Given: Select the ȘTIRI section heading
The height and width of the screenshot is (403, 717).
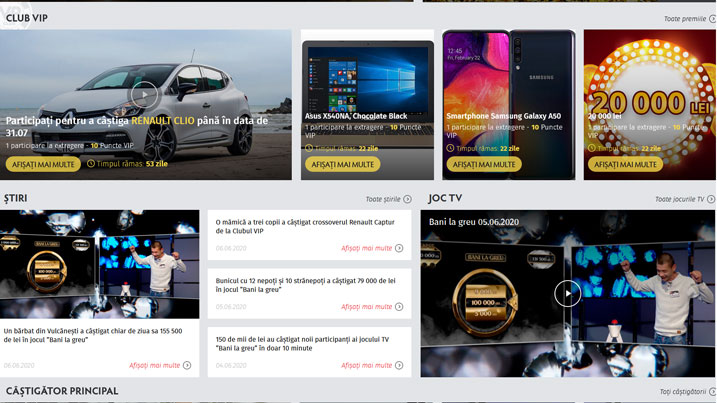Looking at the screenshot, I should (16, 198).
